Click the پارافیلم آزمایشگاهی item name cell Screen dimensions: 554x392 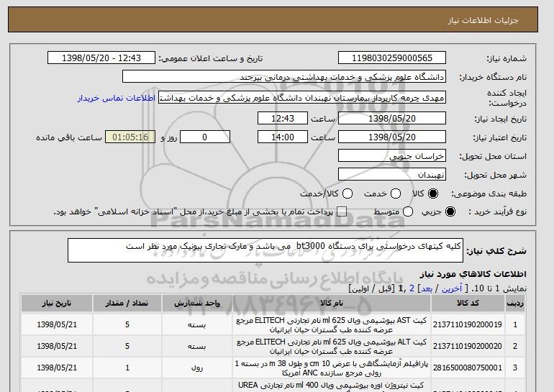(332, 368)
